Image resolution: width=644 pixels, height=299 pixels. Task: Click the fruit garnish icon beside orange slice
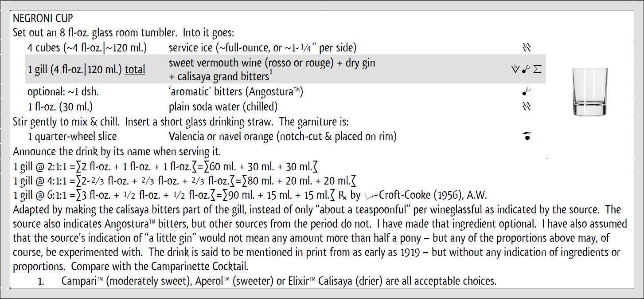tap(527, 137)
